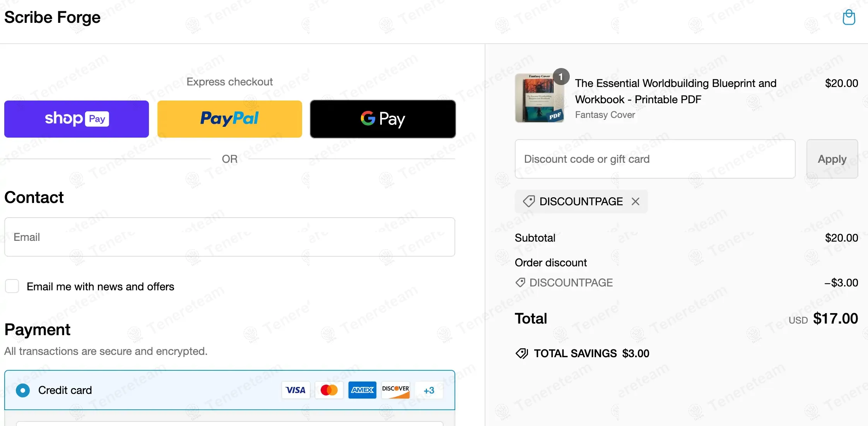Viewport: 868px width, 426px height.
Task: Focus the Email contact field
Action: click(x=230, y=237)
